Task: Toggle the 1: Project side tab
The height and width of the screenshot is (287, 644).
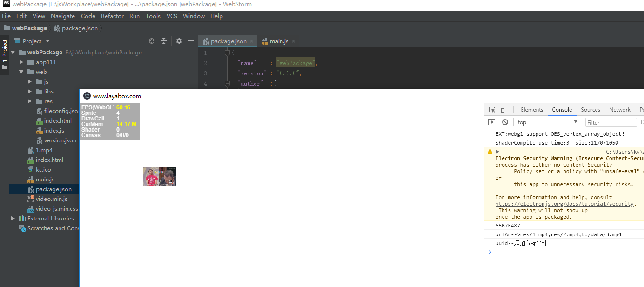Action: 5,54
